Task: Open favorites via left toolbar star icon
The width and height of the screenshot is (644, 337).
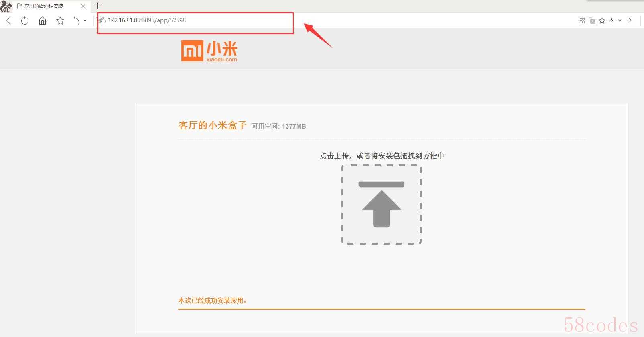Action: (x=60, y=20)
